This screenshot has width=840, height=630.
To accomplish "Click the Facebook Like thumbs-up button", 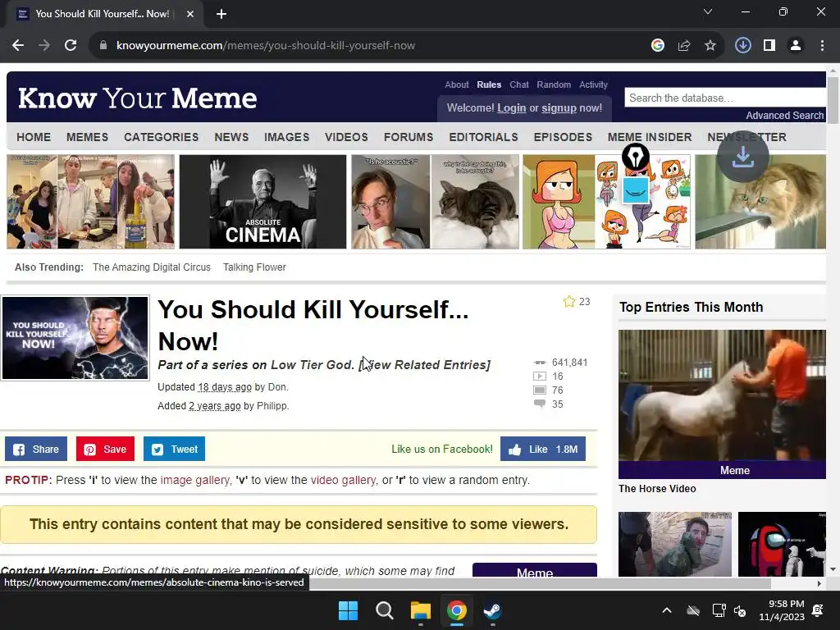I will tap(543, 449).
